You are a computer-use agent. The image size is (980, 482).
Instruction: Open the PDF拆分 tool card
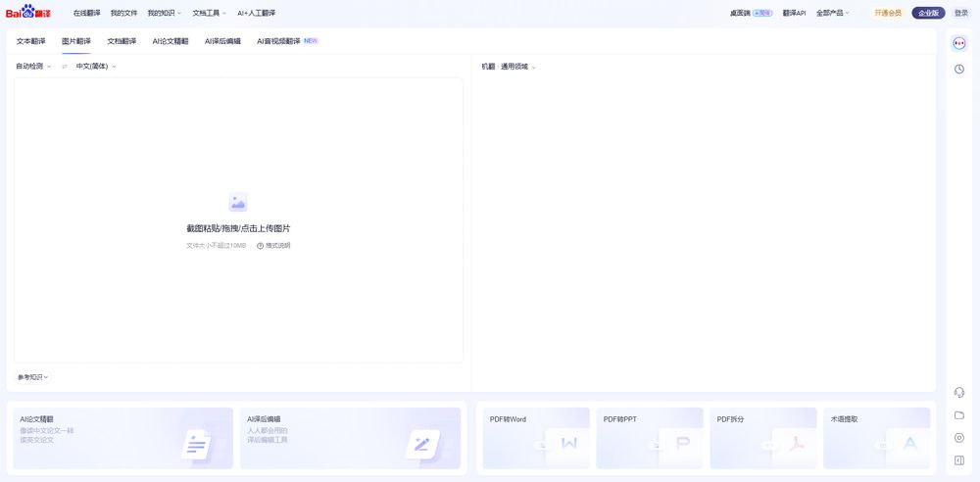point(763,438)
